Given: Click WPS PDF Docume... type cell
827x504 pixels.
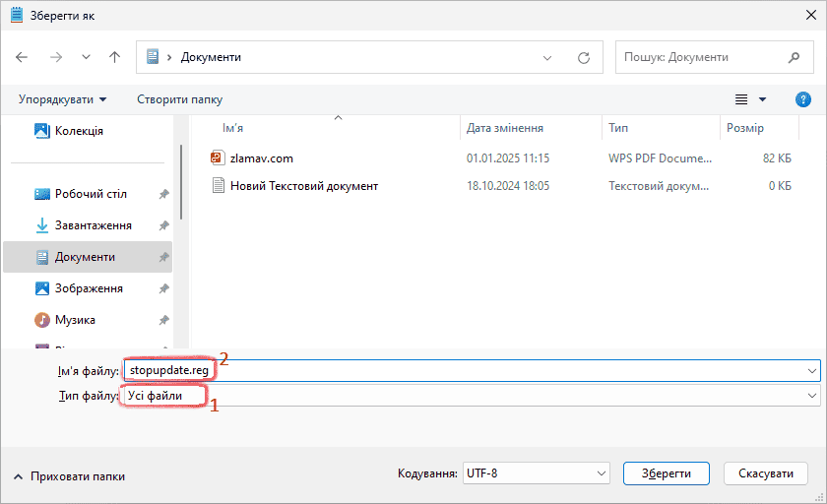Looking at the screenshot, I should [660, 158].
